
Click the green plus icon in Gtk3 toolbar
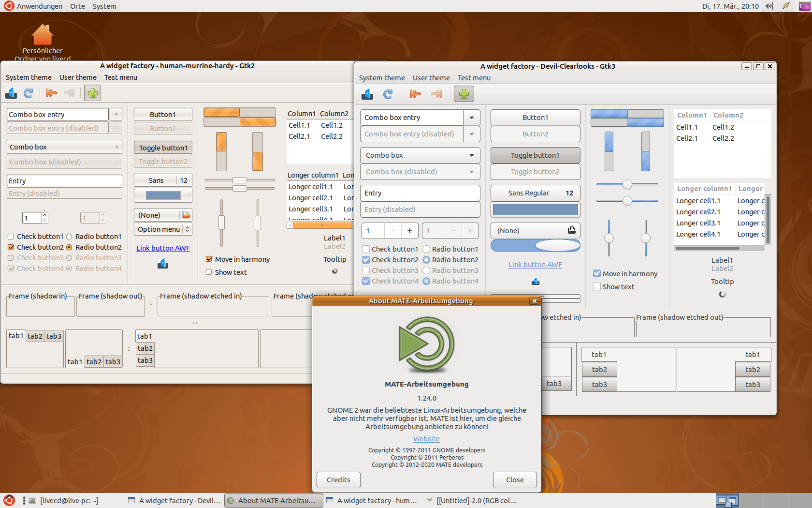pos(464,94)
